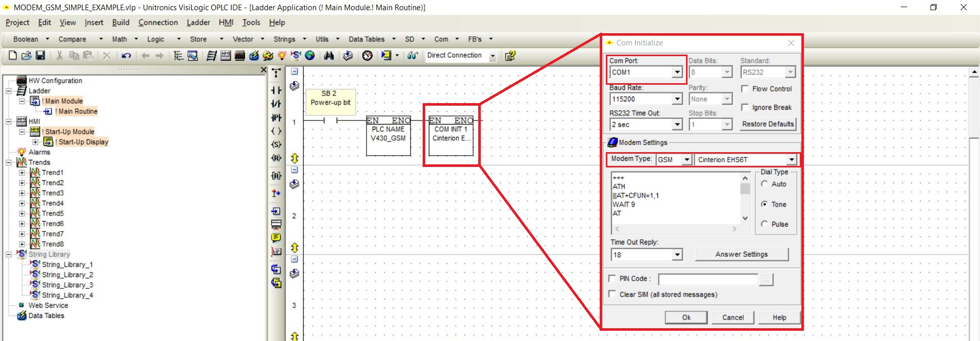
Task: Open the Connection menu
Action: pyautogui.click(x=158, y=22)
